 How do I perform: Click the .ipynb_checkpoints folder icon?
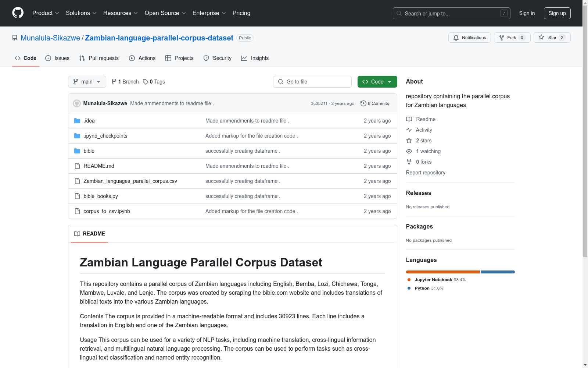click(77, 136)
